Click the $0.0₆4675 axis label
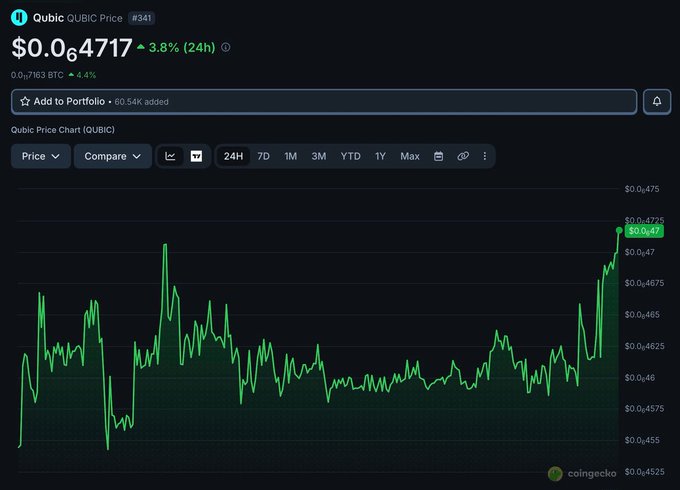This screenshot has height=490, width=680. click(644, 283)
